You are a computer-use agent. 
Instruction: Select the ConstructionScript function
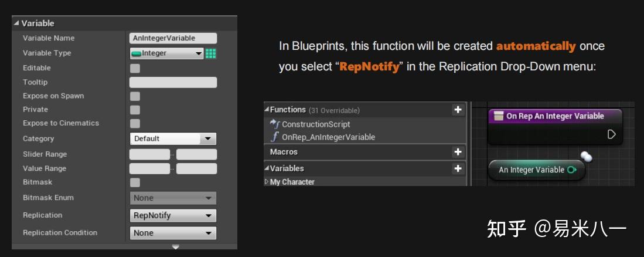click(316, 124)
